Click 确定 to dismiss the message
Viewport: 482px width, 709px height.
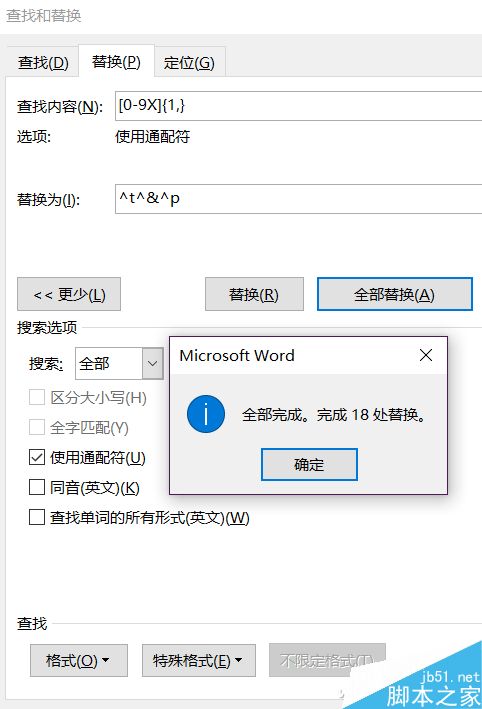[x=309, y=464]
